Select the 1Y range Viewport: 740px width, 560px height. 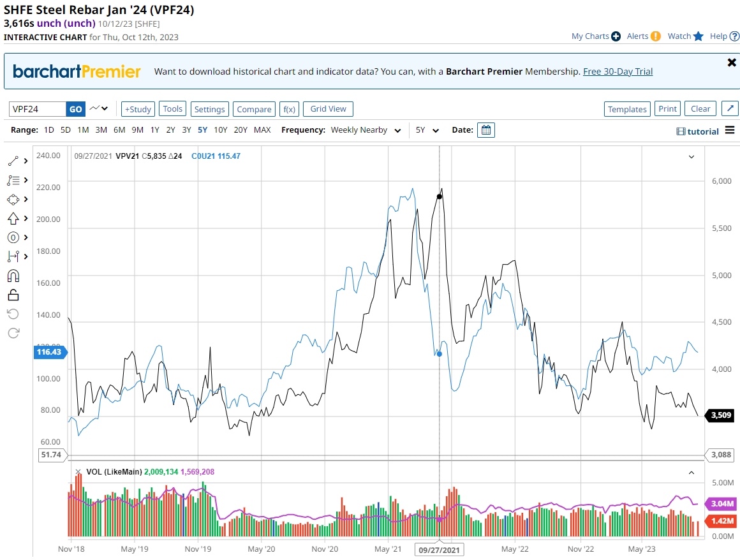point(154,130)
